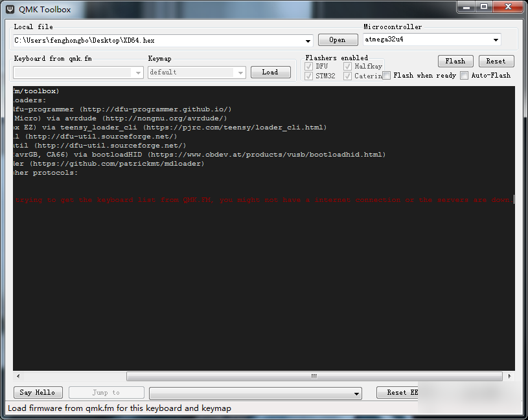Image resolution: width=528 pixels, height=420 pixels.
Task: Expand the Keyboard from qmk.fm dropdown
Action: click(x=138, y=72)
